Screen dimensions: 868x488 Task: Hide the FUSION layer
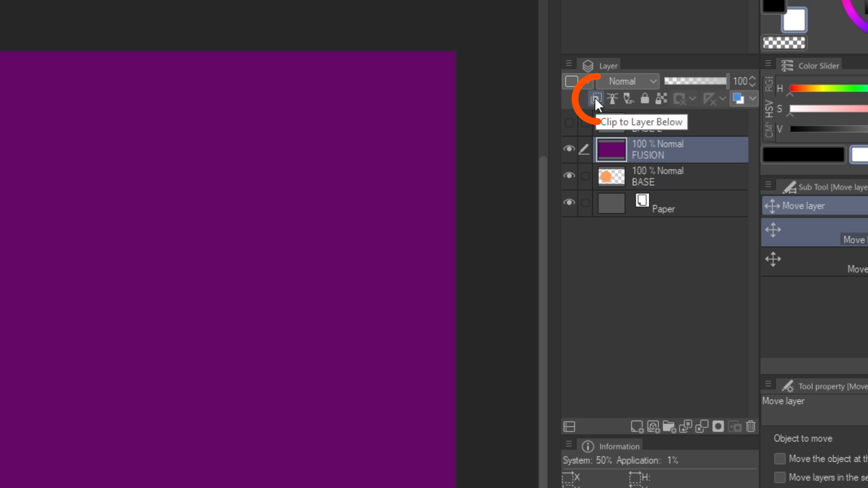click(569, 149)
